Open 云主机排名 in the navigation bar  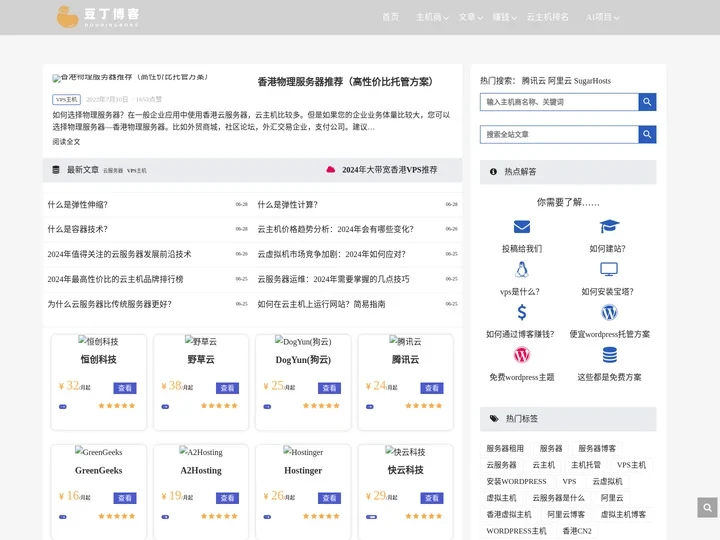coord(547,17)
